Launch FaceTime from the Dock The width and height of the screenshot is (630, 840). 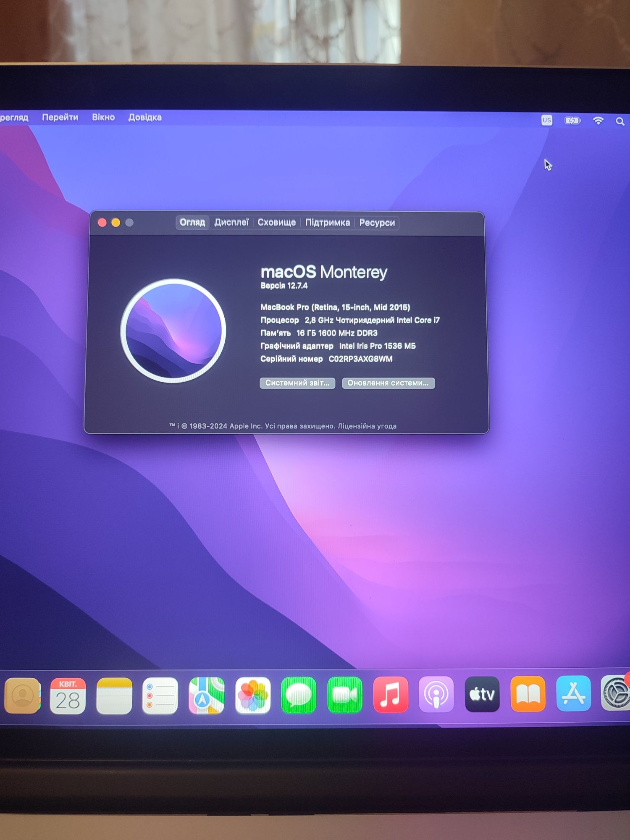click(x=345, y=695)
